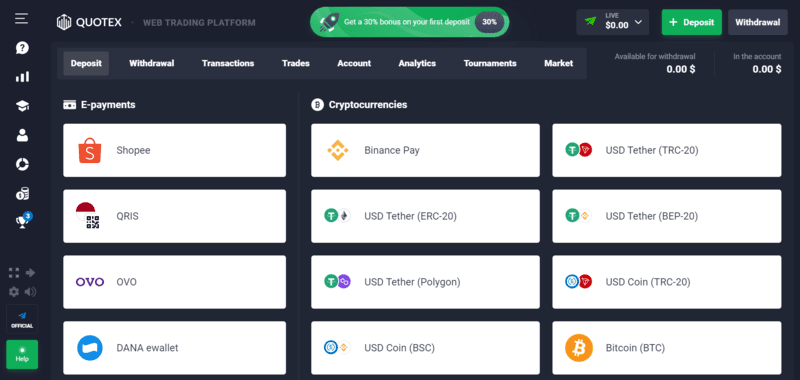800x380 pixels.
Task: Go to the Market tab
Action: [558, 63]
